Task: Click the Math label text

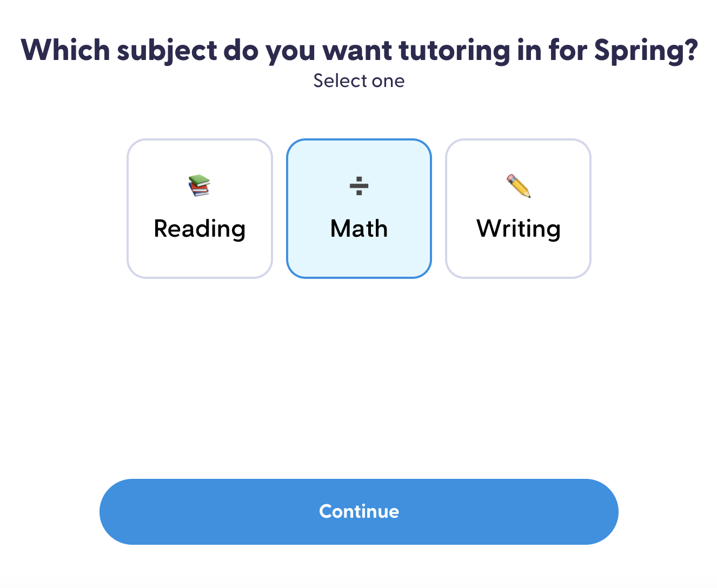Action: [358, 229]
